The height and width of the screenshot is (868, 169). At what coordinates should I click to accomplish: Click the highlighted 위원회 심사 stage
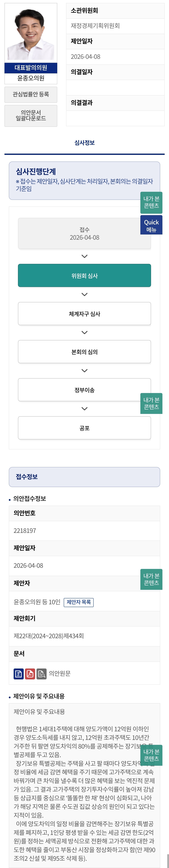pyautogui.click(x=84, y=276)
